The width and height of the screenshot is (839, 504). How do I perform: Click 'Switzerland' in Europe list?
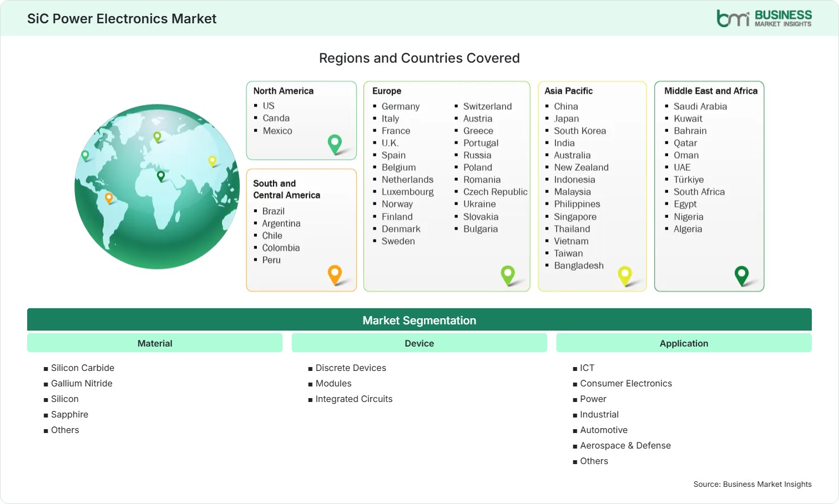[x=488, y=106]
